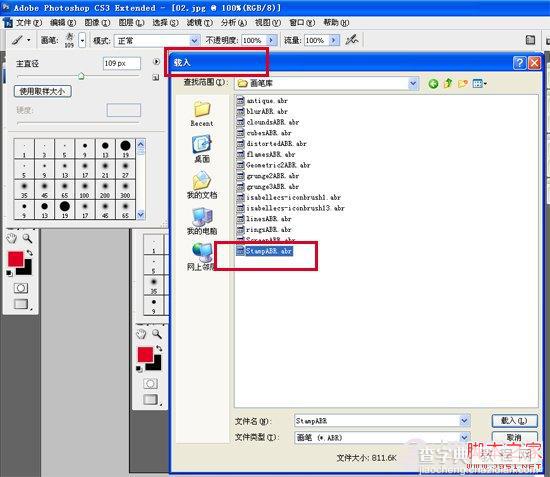
Task: Swap foreground and background colors icon
Action: tap(29, 252)
